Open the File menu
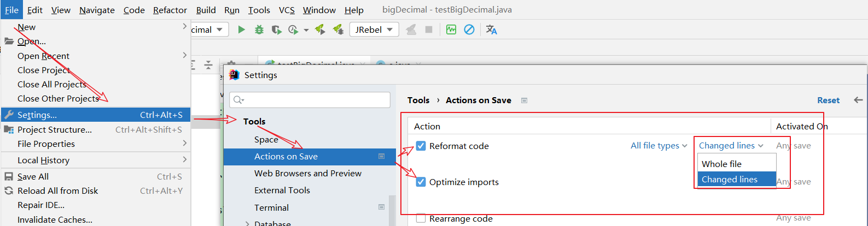This screenshot has width=868, height=226. click(x=11, y=10)
